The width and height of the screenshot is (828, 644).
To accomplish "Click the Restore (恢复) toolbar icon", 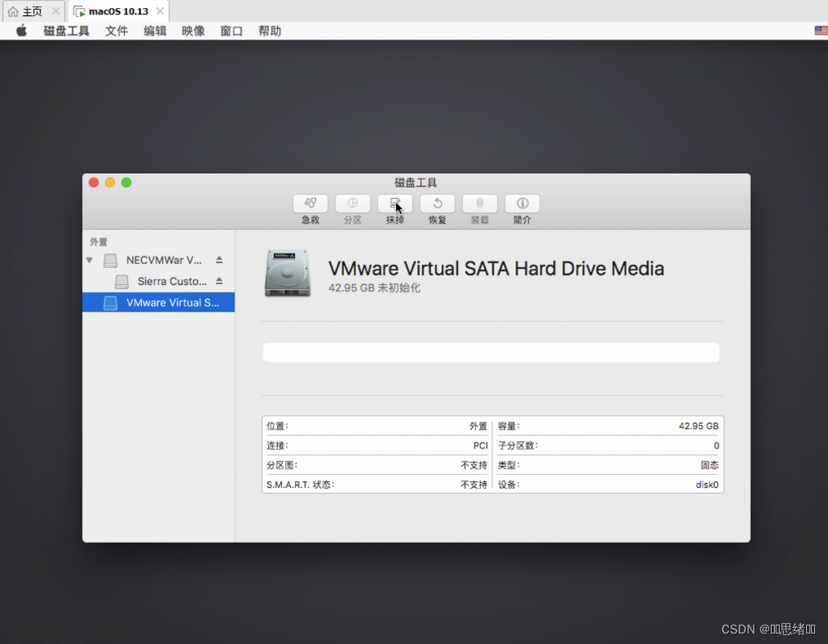I will [x=437, y=203].
